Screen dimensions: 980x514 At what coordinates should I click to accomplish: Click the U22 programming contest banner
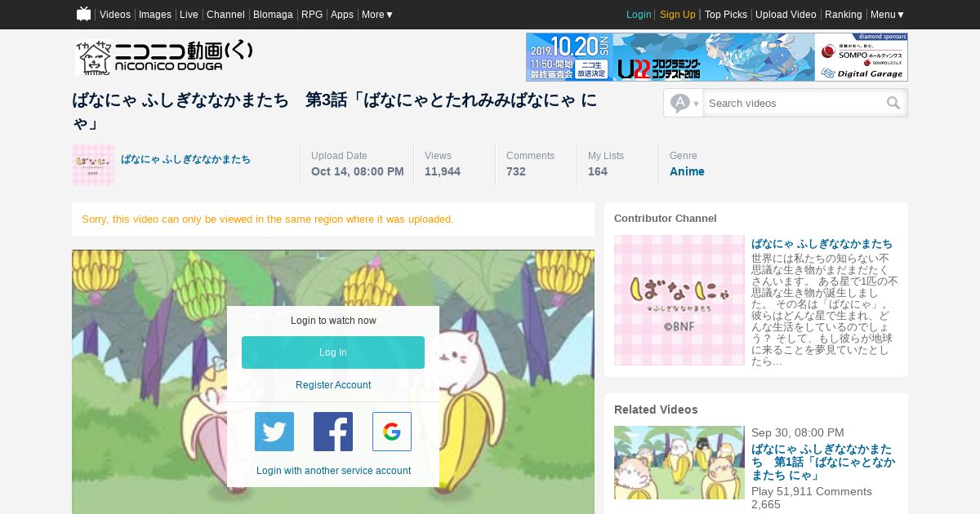(716, 57)
